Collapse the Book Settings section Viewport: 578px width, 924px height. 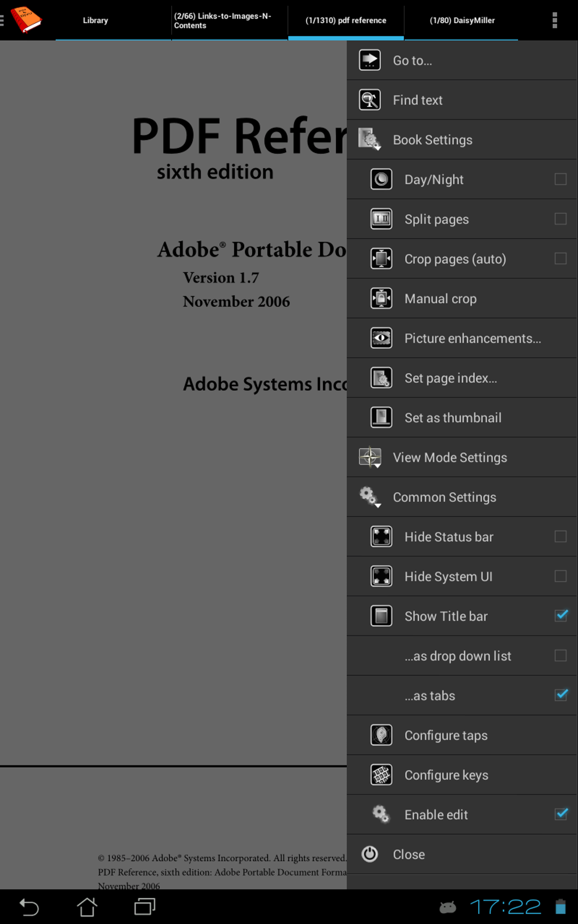click(x=432, y=140)
